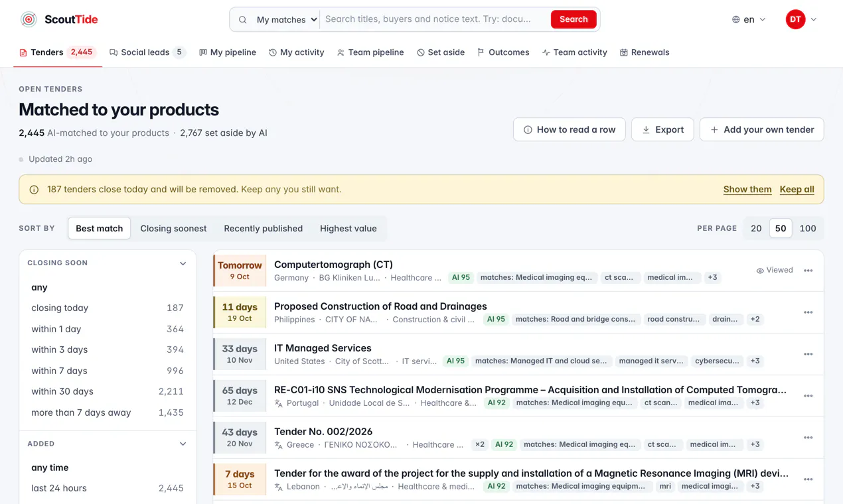Show 100 results per page
The image size is (843, 504).
tap(808, 228)
